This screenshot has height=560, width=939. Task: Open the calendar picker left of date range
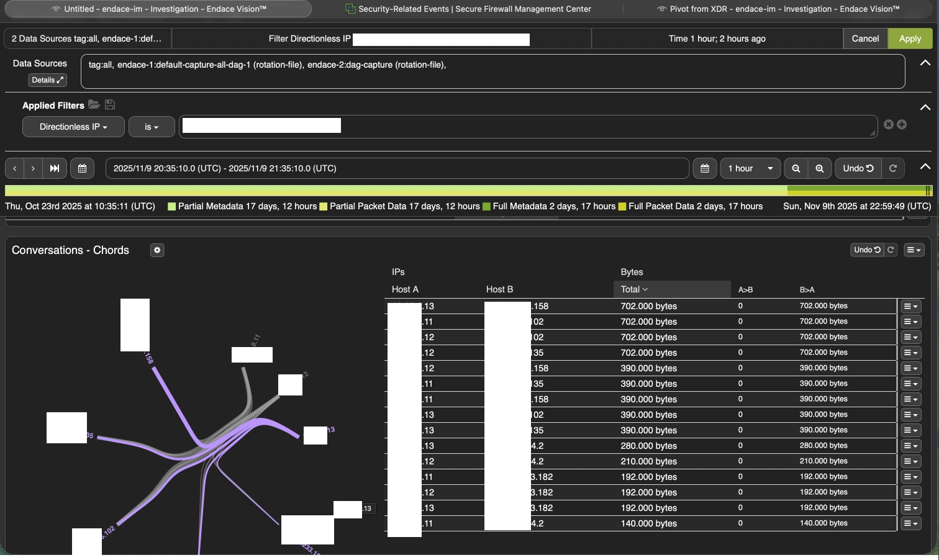point(82,168)
